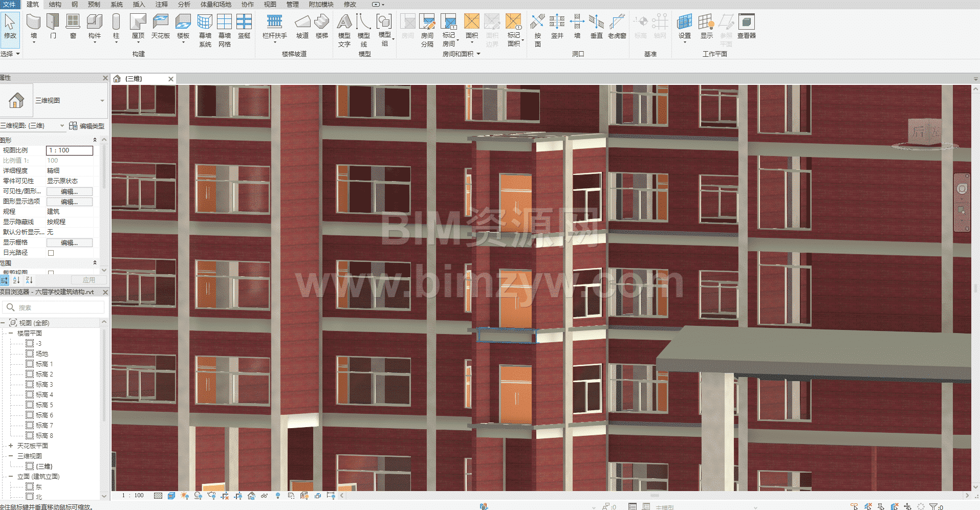Select the 楼梯 (Stair) tool
Screen dimensions: 980x510
tap(322, 26)
